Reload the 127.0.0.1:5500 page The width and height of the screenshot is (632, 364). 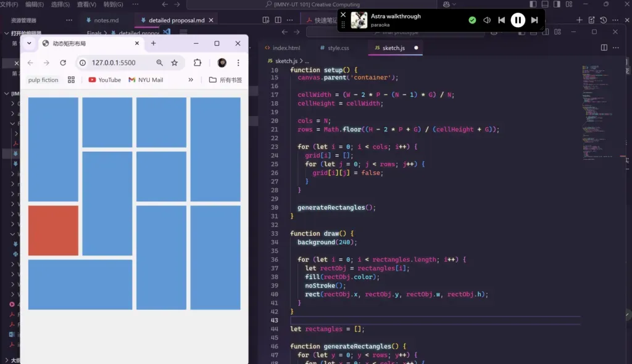(63, 62)
